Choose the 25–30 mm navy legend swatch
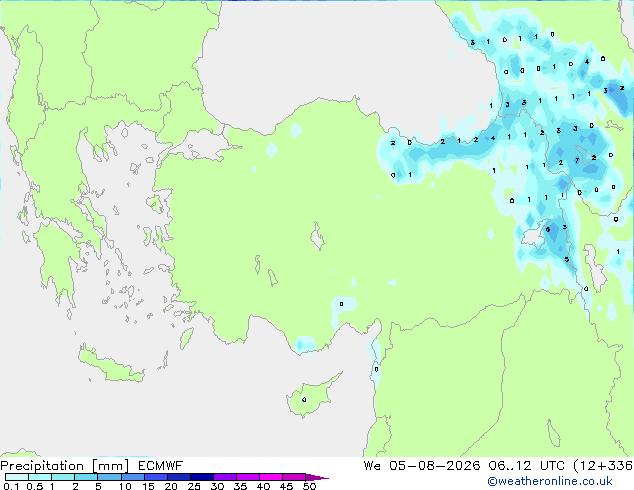Viewport: 634px width, 490px height. point(201,477)
